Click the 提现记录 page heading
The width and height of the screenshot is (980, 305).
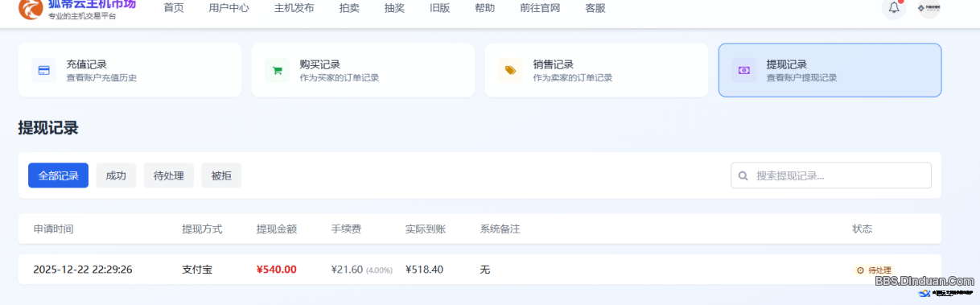[x=48, y=128]
